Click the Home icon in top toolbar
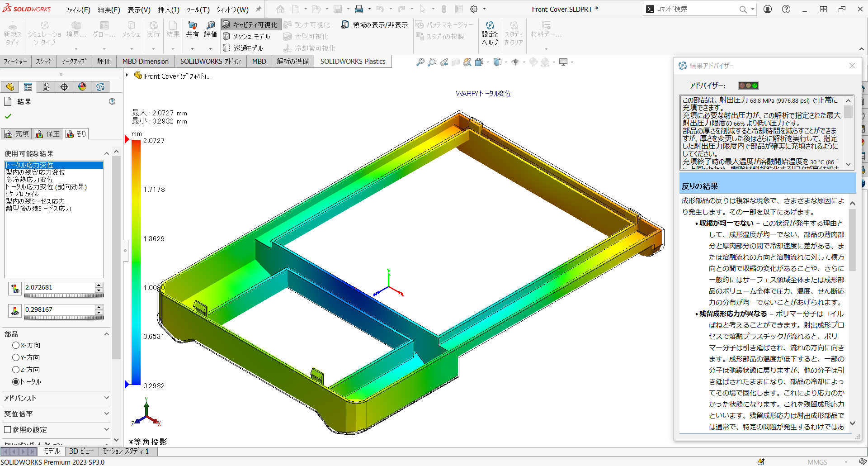 [280, 9]
